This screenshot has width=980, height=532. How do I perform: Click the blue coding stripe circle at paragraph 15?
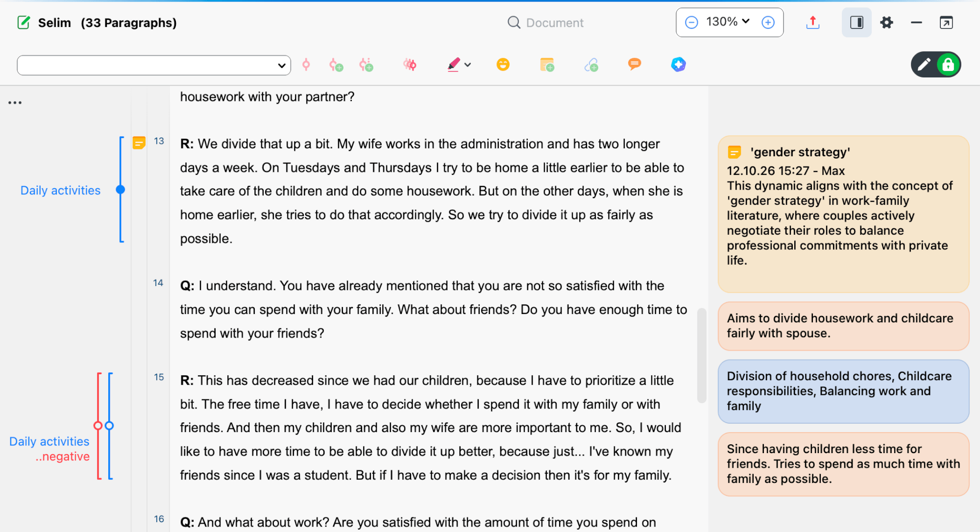tap(109, 426)
